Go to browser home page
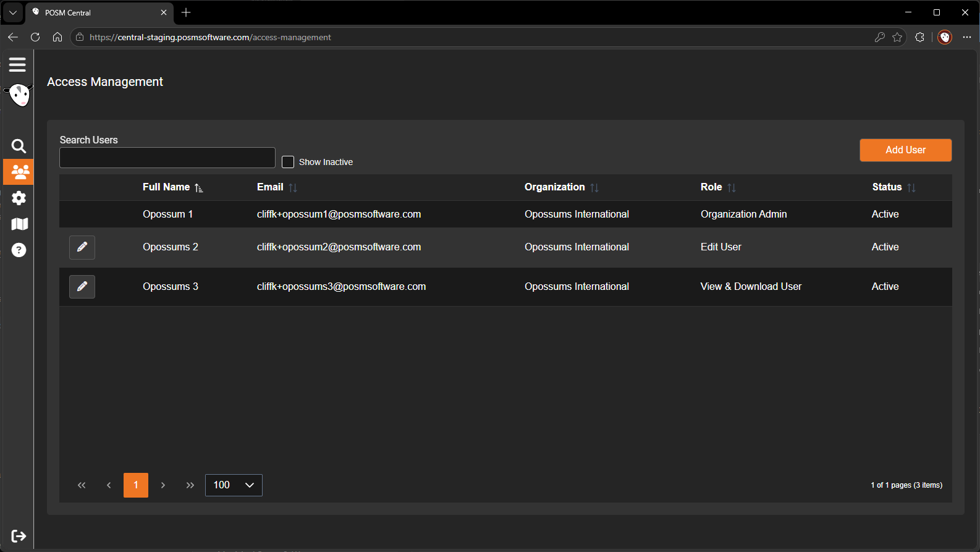Image resolution: width=980 pixels, height=552 pixels. [57, 37]
